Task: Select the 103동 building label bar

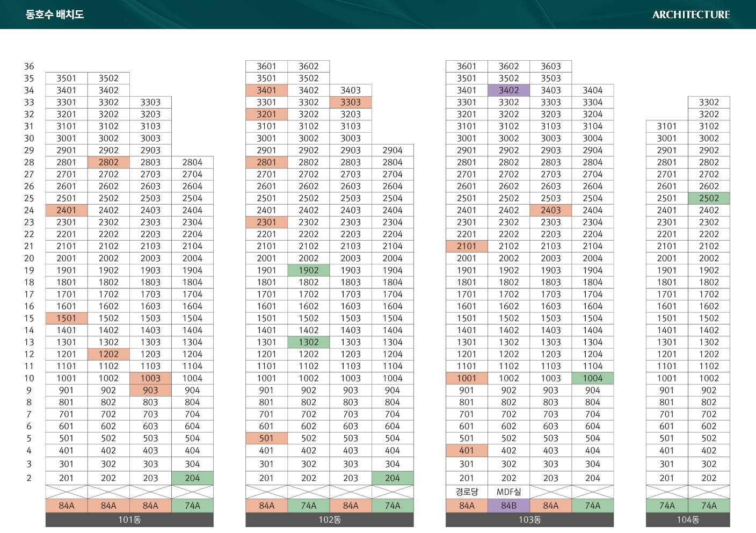Action: tap(530, 520)
